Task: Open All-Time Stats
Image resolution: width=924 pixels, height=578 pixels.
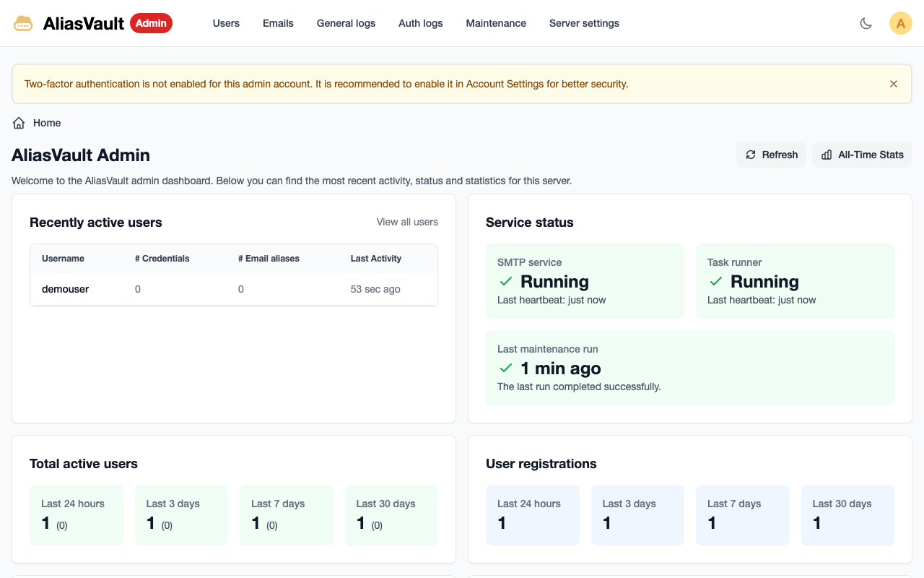Action: pyautogui.click(x=862, y=155)
